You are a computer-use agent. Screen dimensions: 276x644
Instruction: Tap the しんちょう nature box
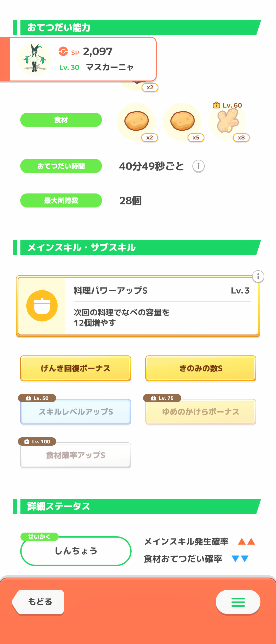[x=76, y=551]
